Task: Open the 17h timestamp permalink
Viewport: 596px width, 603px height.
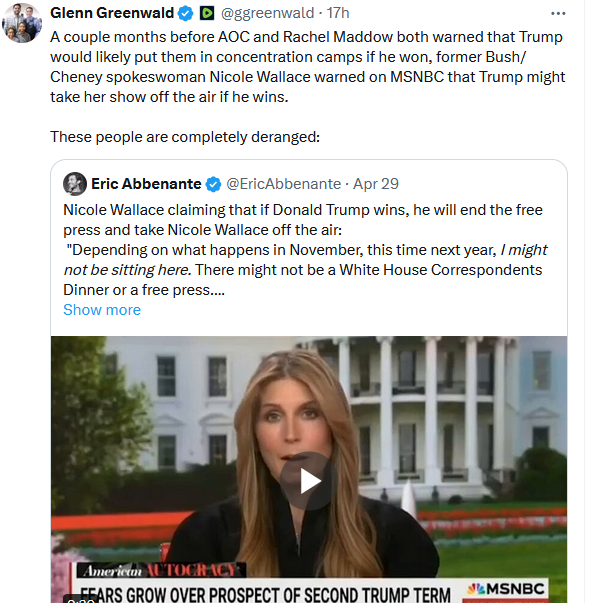Action: 338,13
